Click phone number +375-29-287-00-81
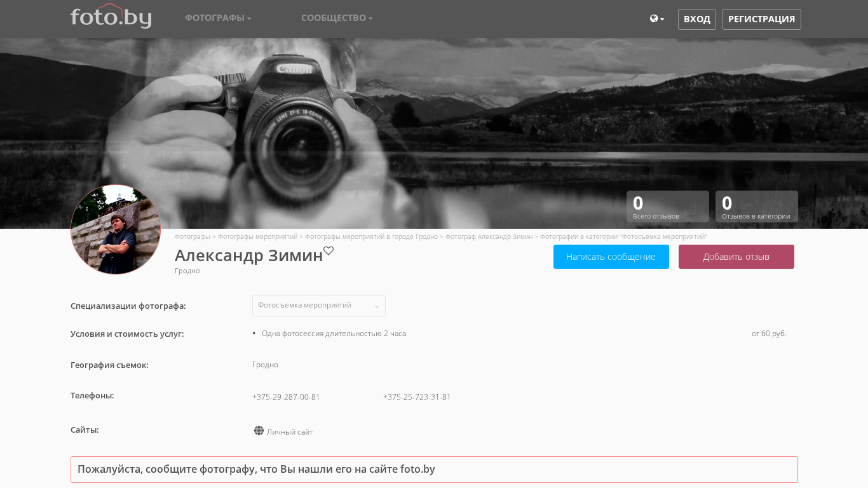Viewport: 868px width, 488px height. [286, 397]
